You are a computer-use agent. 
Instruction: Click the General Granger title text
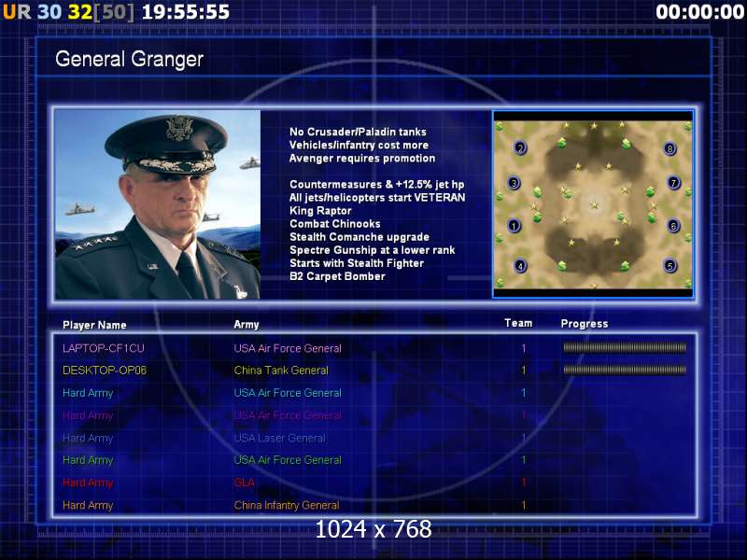pos(129,59)
